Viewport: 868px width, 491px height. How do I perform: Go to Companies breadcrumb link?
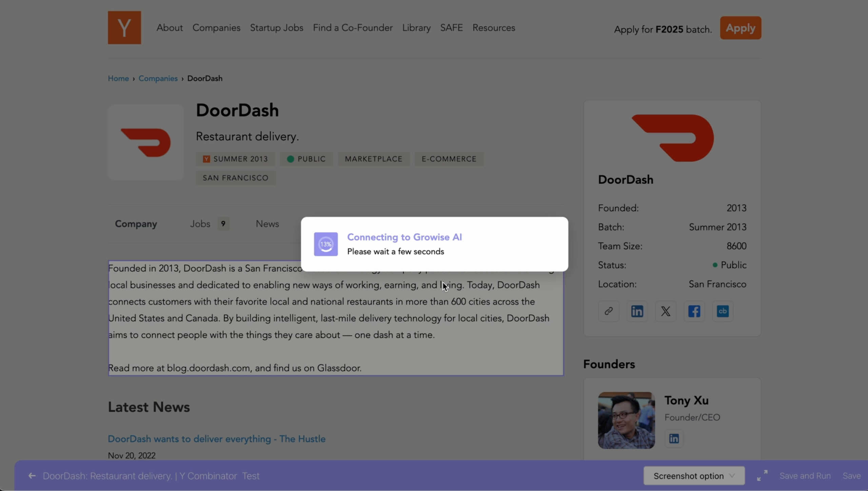pos(158,78)
